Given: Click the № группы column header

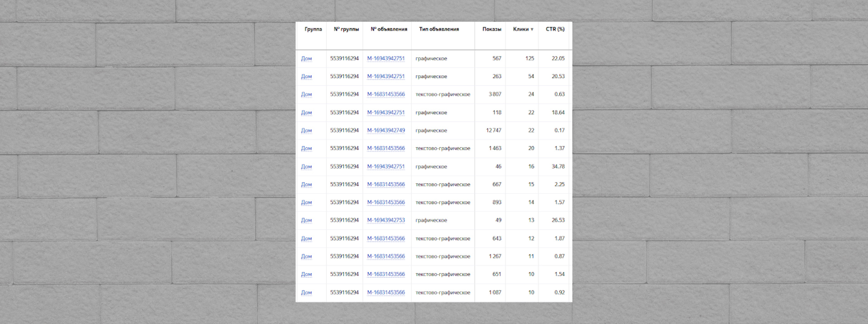Looking at the screenshot, I should [x=346, y=29].
